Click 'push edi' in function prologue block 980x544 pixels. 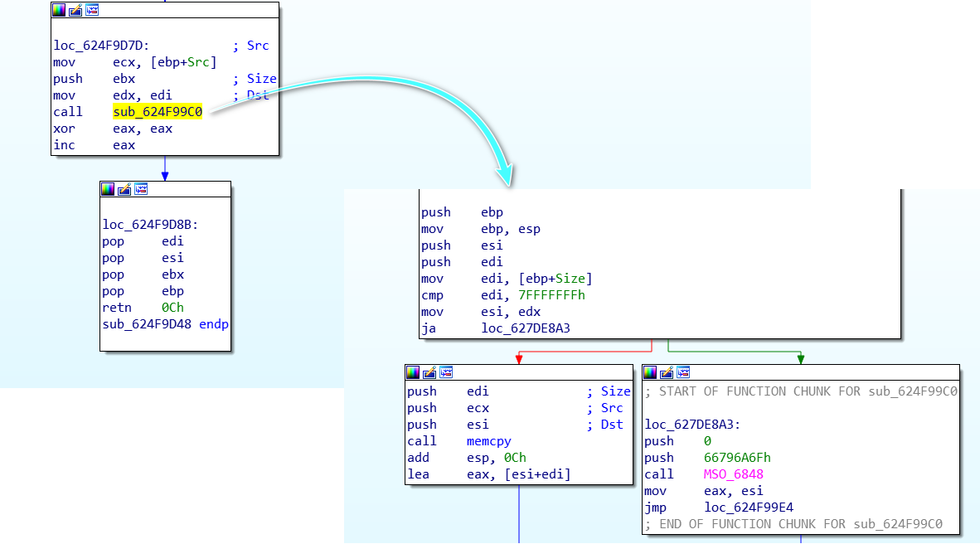pyautogui.click(x=462, y=262)
